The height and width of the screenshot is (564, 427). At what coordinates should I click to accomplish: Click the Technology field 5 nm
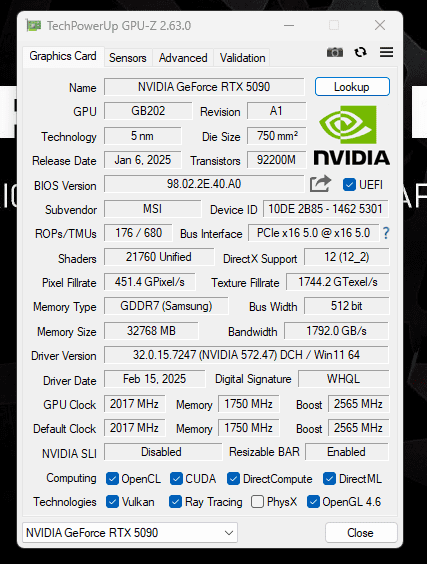tap(142, 136)
